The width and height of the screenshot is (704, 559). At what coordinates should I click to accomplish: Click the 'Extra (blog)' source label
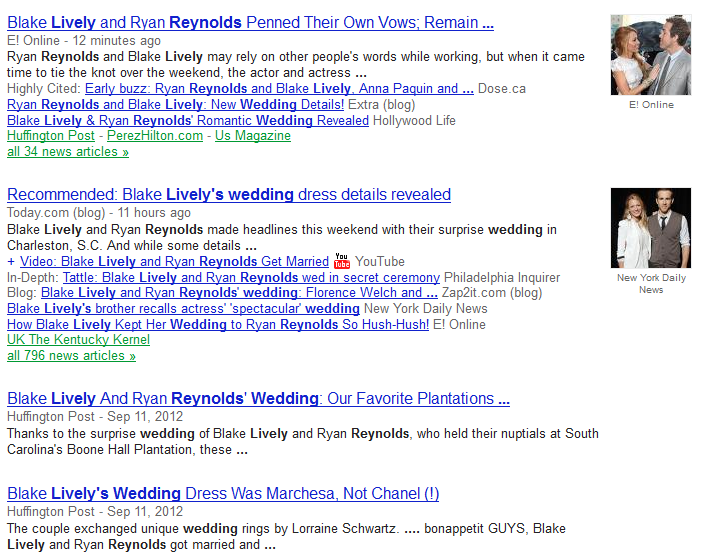click(x=382, y=105)
